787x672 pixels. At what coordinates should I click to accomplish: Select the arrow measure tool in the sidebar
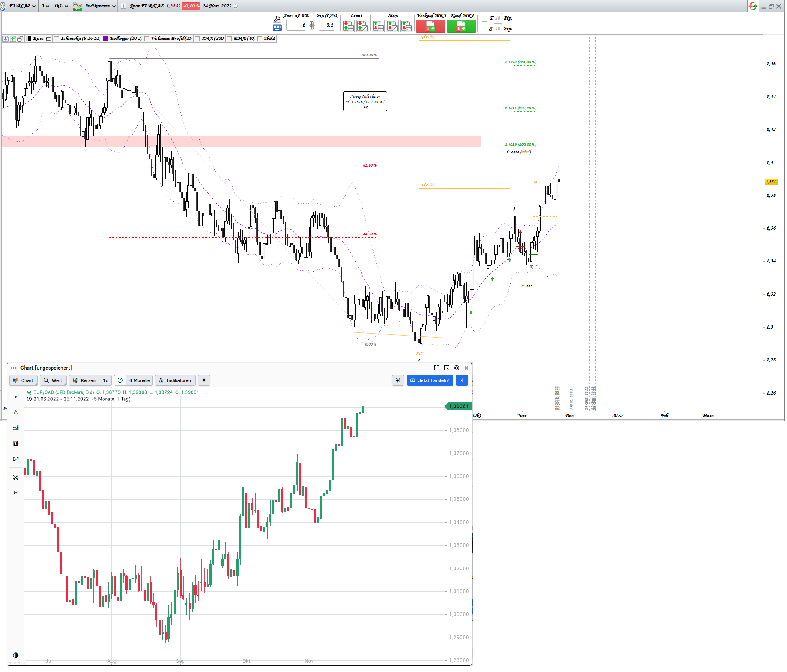click(16, 459)
